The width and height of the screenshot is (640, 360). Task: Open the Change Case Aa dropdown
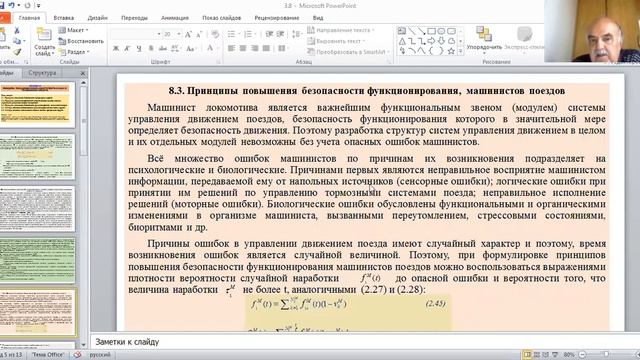(x=191, y=49)
